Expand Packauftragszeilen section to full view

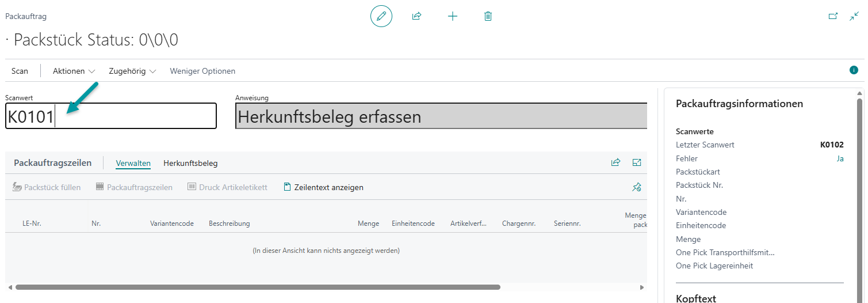[637, 162]
